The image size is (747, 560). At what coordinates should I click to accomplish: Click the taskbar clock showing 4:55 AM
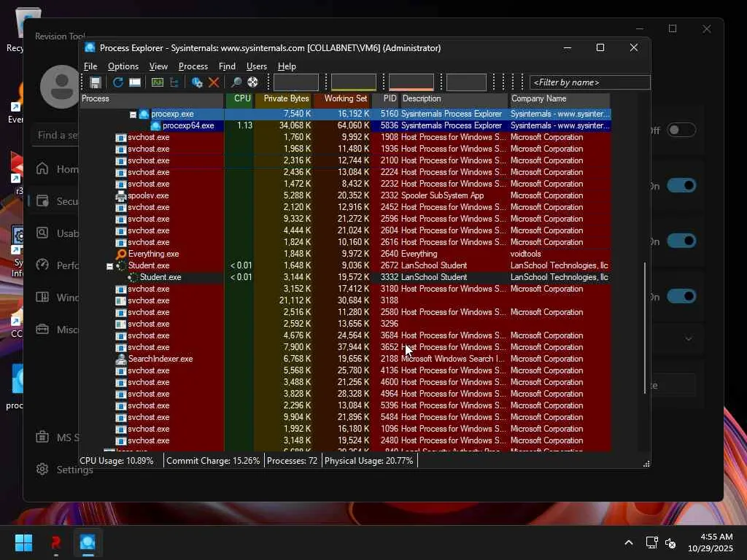point(711,542)
